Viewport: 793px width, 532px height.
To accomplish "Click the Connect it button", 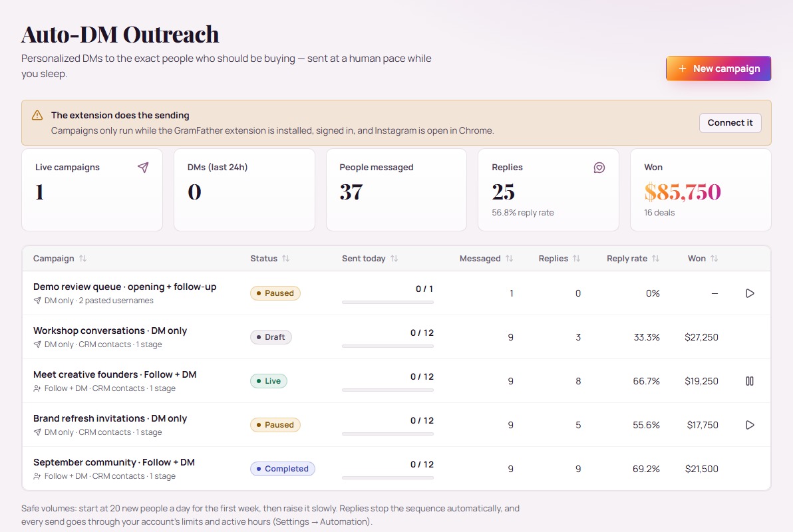I will 730,123.
